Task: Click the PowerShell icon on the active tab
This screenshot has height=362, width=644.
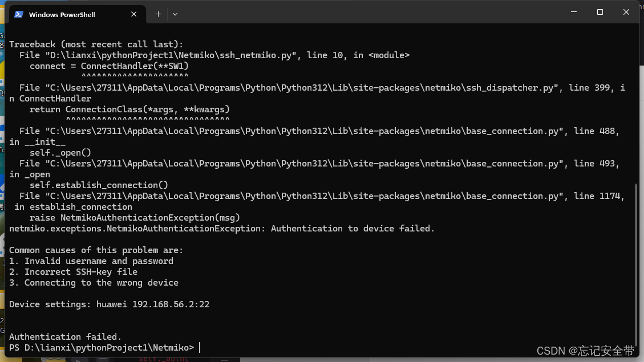Action: pyautogui.click(x=19, y=14)
